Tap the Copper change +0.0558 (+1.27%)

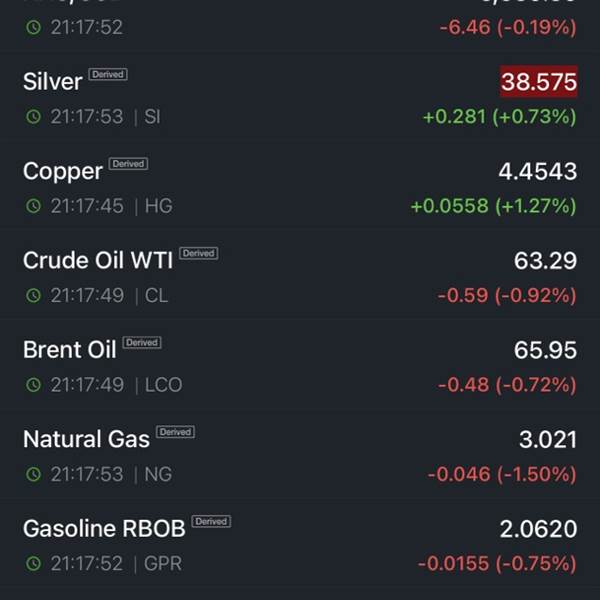click(x=493, y=206)
